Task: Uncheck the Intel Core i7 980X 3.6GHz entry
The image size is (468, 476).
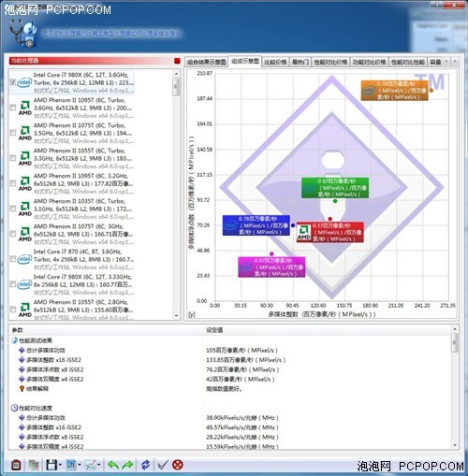Action: click(13, 82)
